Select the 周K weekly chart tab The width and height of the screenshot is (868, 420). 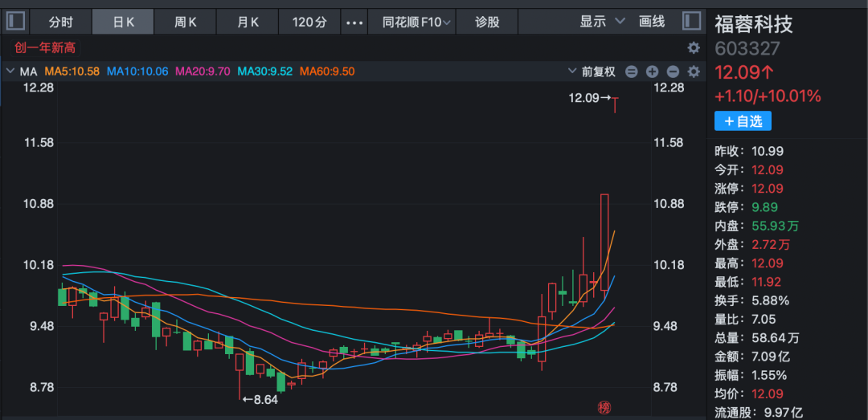[x=186, y=22]
